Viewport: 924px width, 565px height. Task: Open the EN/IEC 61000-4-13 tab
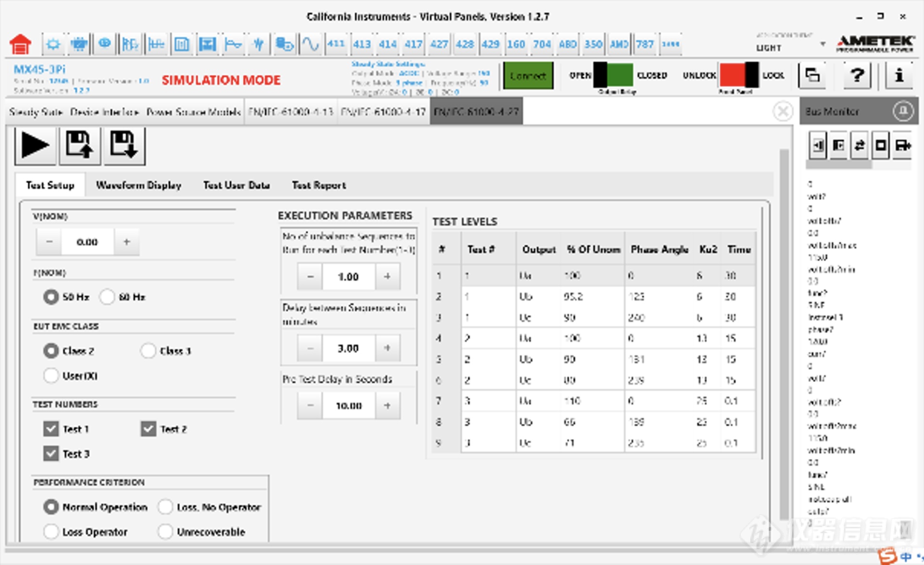[291, 112]
